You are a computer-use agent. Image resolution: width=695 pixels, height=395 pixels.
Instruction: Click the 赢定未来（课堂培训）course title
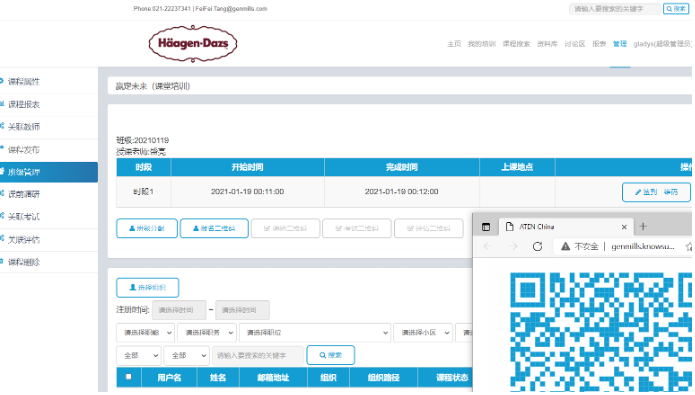pos(153,86)
